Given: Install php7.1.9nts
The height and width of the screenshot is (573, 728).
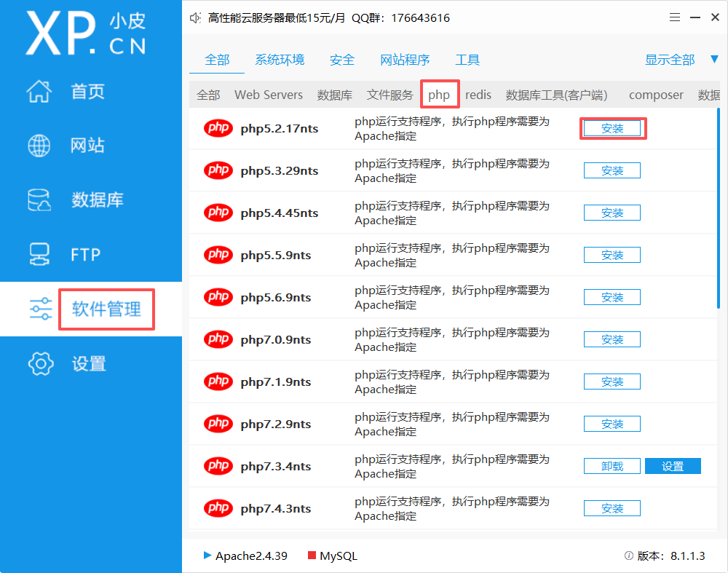Looking at the screenshot, I should click(x=612, y=382).
